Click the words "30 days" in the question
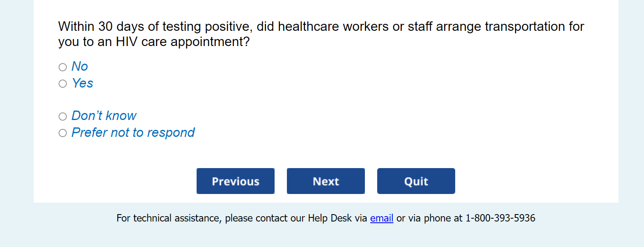 (x=121, y=27)
